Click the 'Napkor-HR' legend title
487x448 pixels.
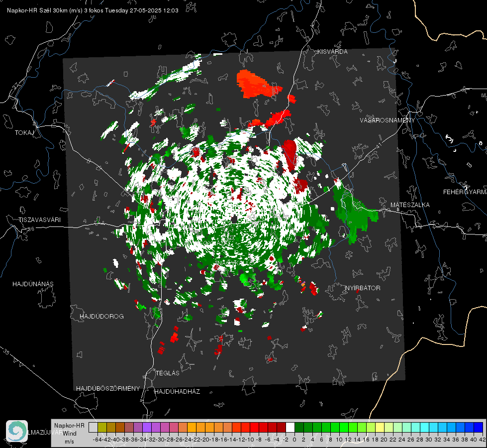[69, 426]
